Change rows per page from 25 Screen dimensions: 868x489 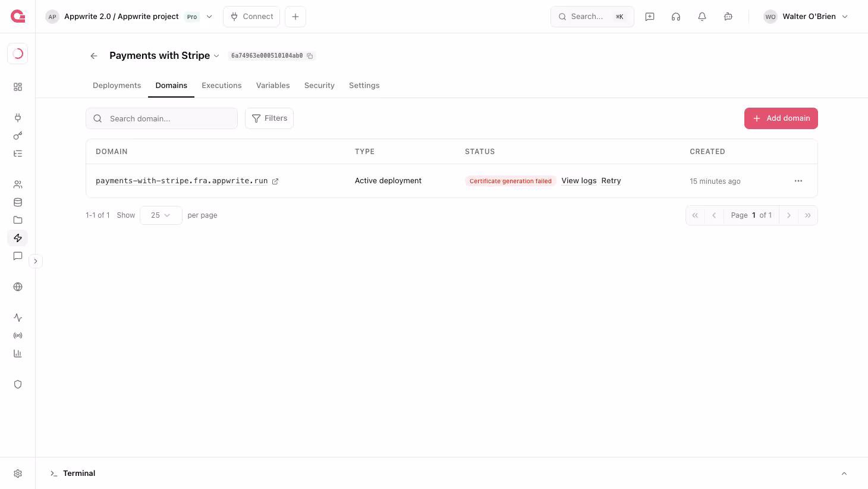click(x=161, y=215)
